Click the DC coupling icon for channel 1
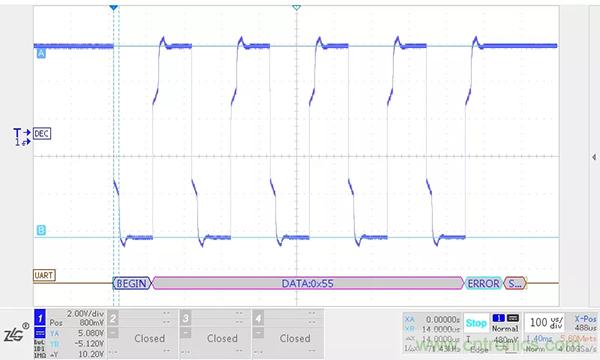 pyautogui.click(x=40, y=332)
